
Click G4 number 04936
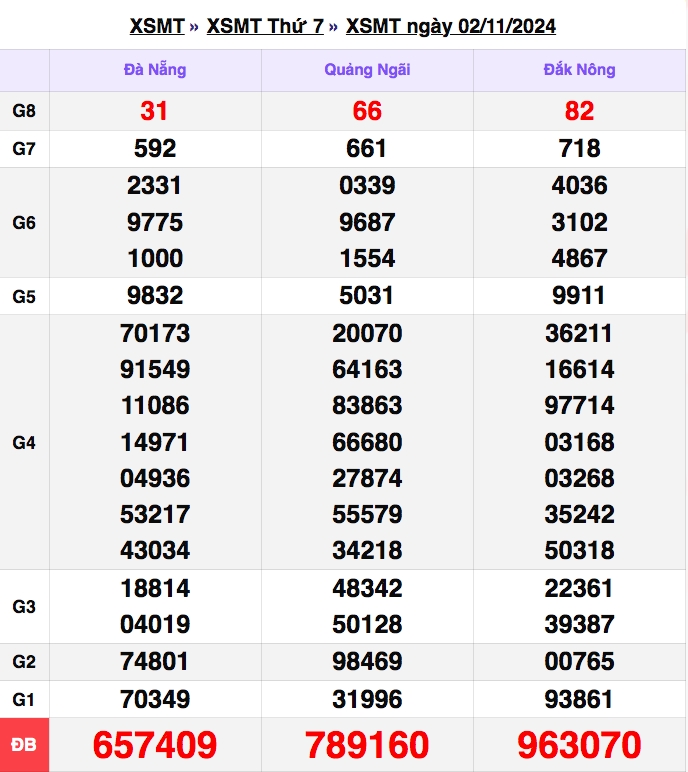[155, 479]
